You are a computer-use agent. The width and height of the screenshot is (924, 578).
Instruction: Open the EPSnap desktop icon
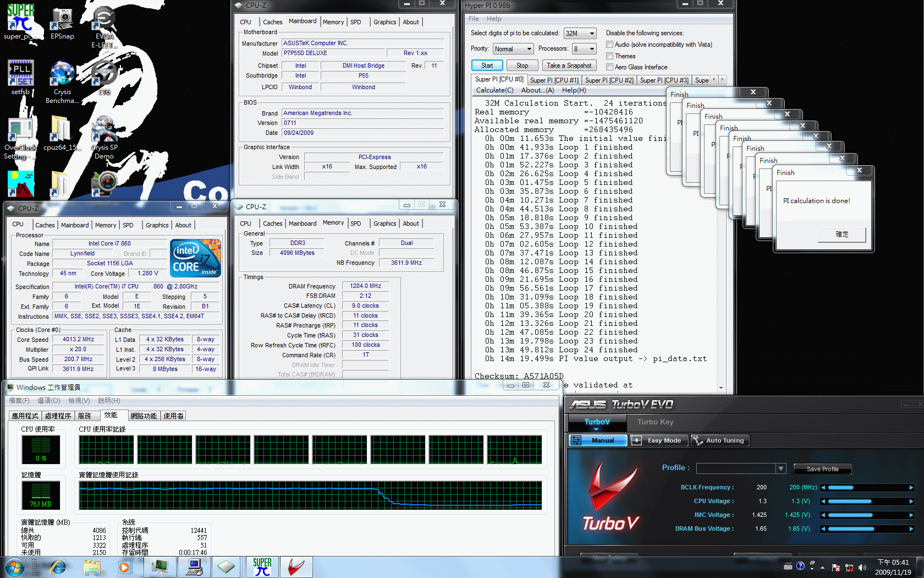[62, 23]
